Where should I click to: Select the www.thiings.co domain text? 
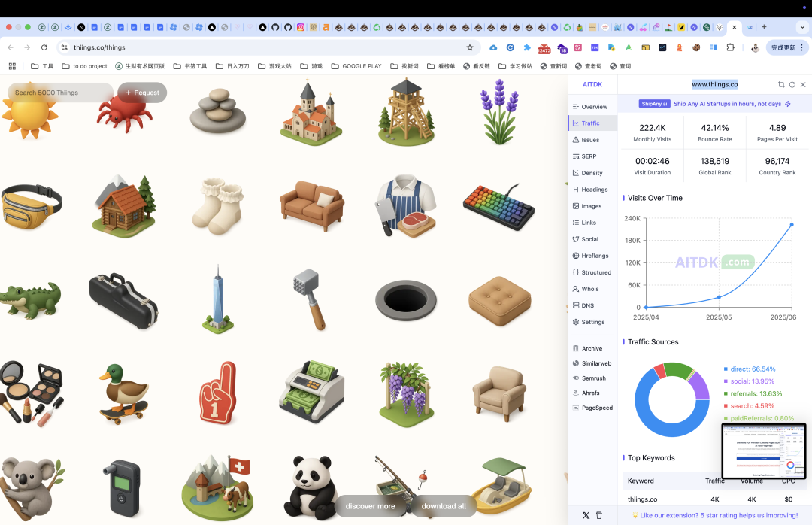click(715, 84)
